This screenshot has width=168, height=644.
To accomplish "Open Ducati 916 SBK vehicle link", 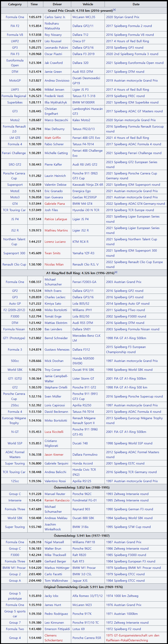I will 83,370.
